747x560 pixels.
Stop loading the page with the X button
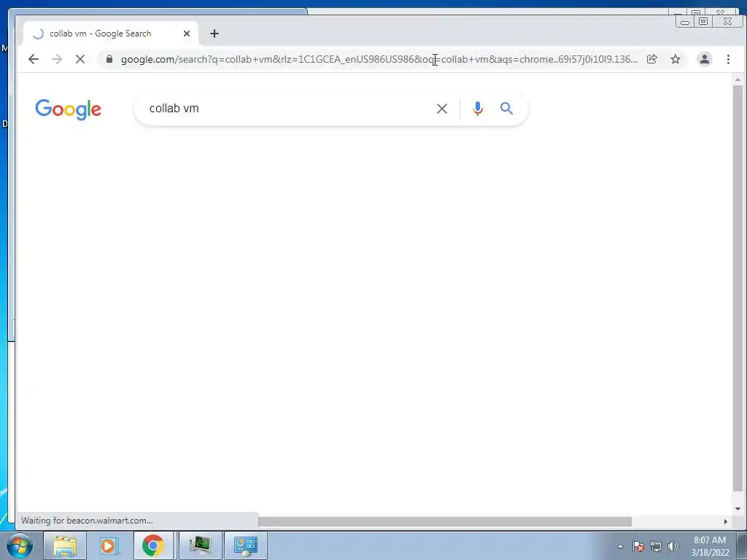point(80,59)
